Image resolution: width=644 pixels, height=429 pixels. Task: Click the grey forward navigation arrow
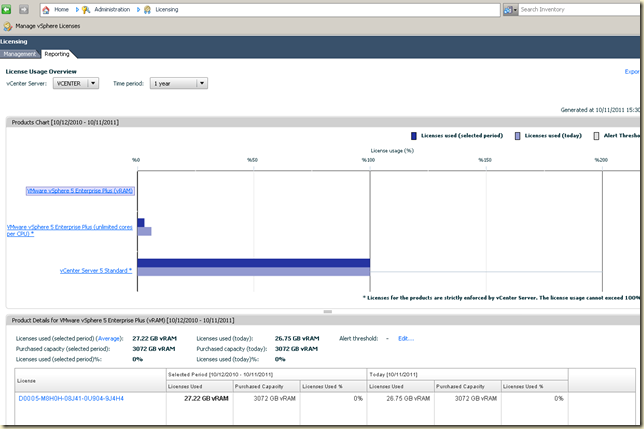(24, 9)
